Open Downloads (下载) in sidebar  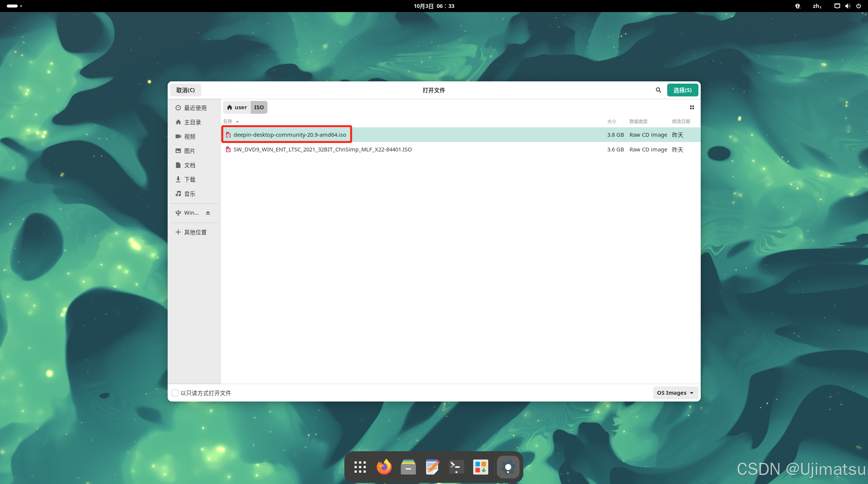click(x=189, y=180)
